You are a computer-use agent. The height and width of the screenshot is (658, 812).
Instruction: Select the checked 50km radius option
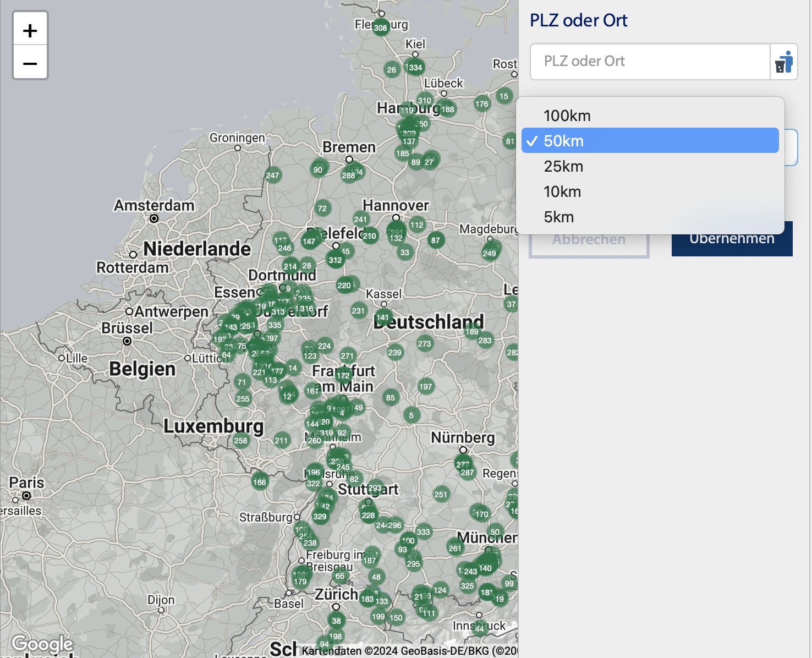coord(564,141)
